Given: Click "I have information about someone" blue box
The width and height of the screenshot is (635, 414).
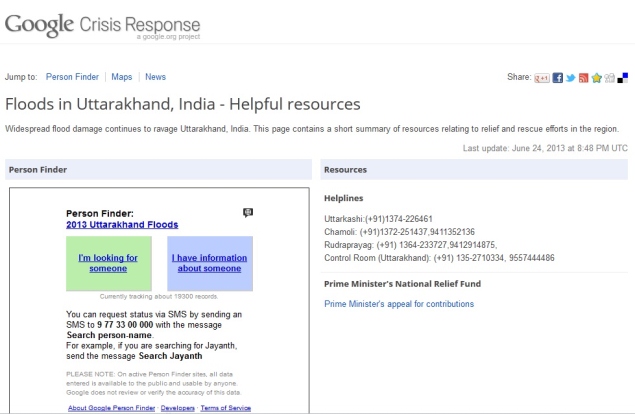Looking at the screenshot, I should (210, 263).
